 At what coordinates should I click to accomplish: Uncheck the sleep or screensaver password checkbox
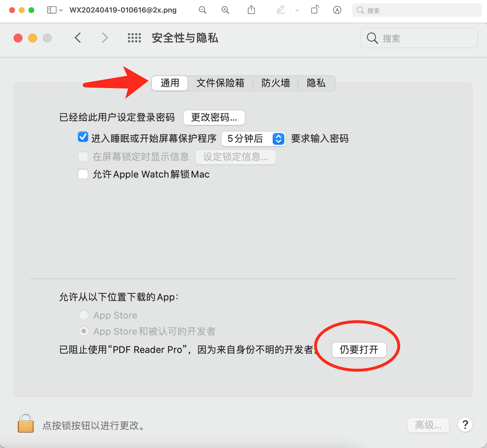coord(83,137)
